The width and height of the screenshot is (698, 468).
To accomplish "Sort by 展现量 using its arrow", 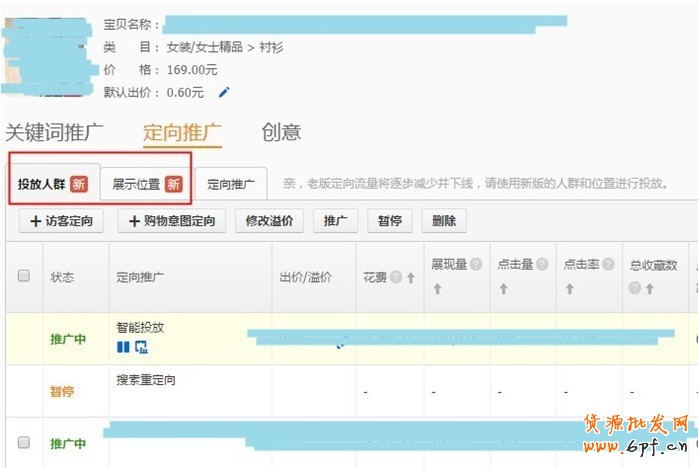I will click(436, 288).
